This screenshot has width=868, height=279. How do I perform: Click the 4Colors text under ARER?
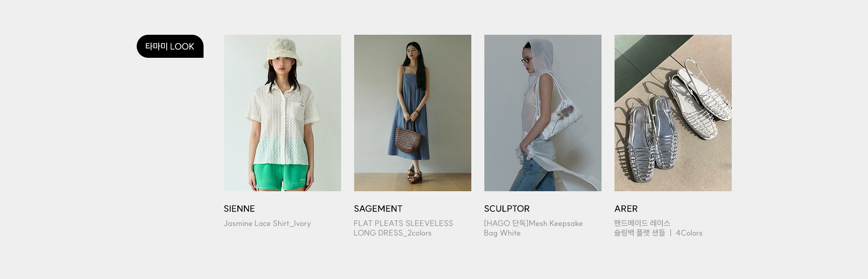pyautogui.click(x=689, y=233)
